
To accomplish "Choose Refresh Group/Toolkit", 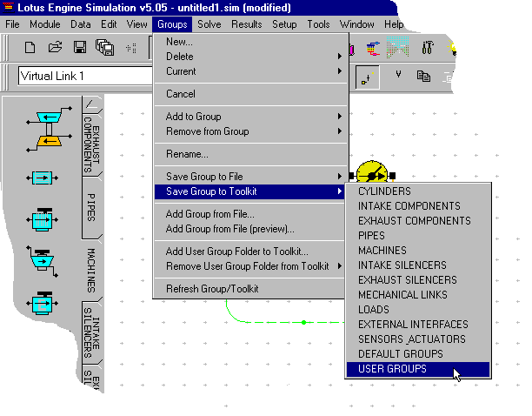I will tap(250, 289).
